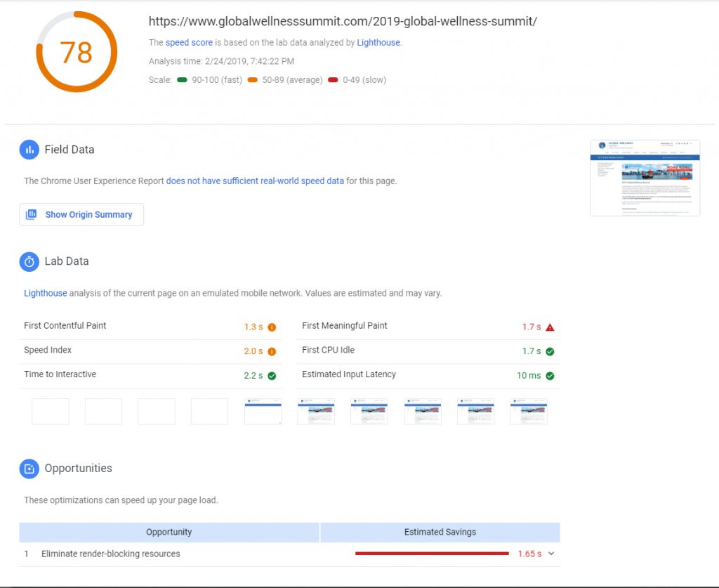Open insufficient real-world speed data link
Viewport: 719px width, 588px height.
[x=255, y=181]
